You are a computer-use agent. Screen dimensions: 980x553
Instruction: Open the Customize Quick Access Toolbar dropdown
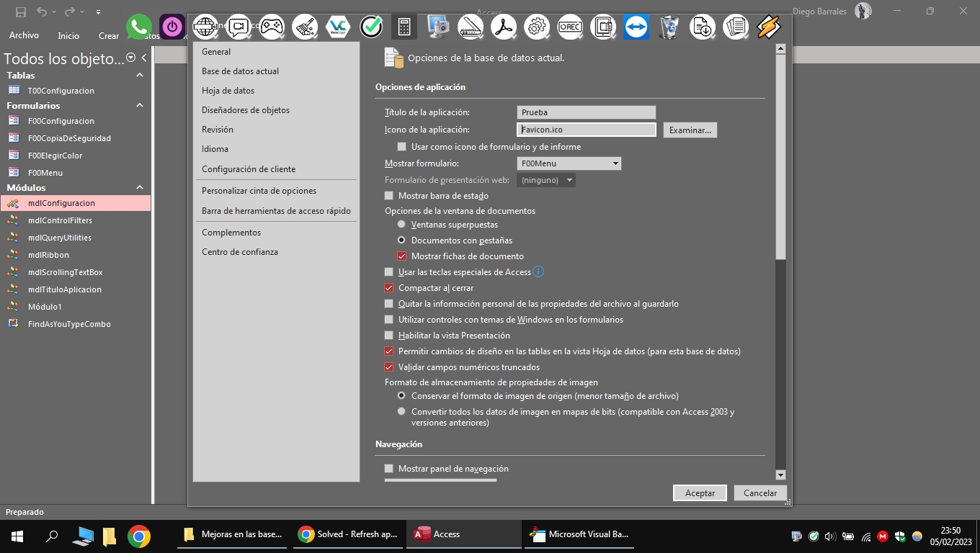pyautogui.click(x=98, y=12)
